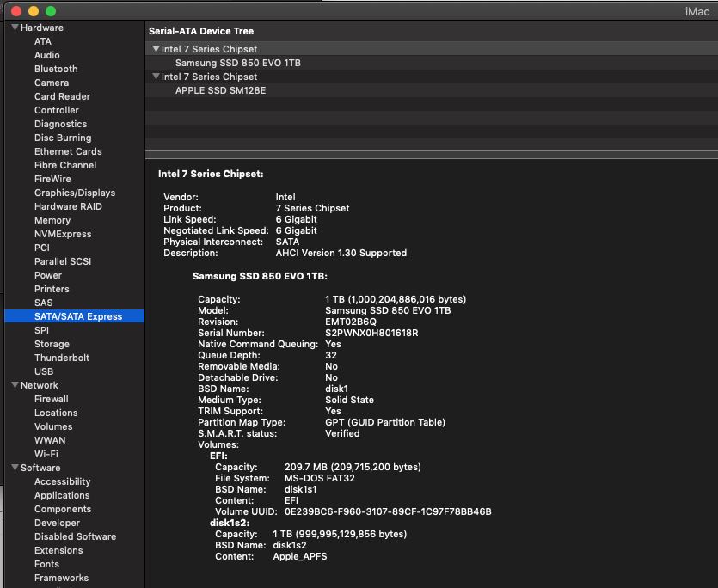Select Accessibility under Software
Screen dimensions: 718x588
click(62, 481)
